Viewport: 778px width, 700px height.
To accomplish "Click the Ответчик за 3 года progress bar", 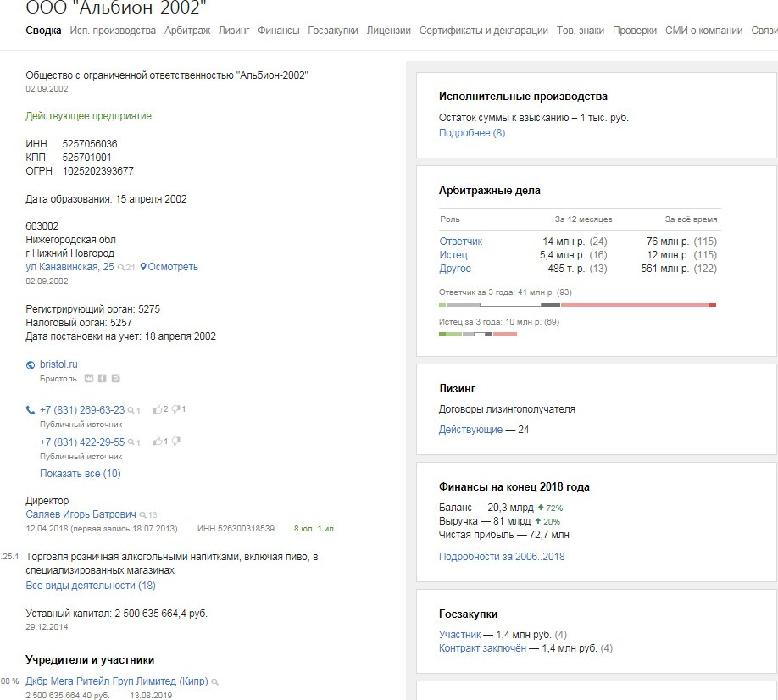I will pyautogui.click(x=577, y=304).
